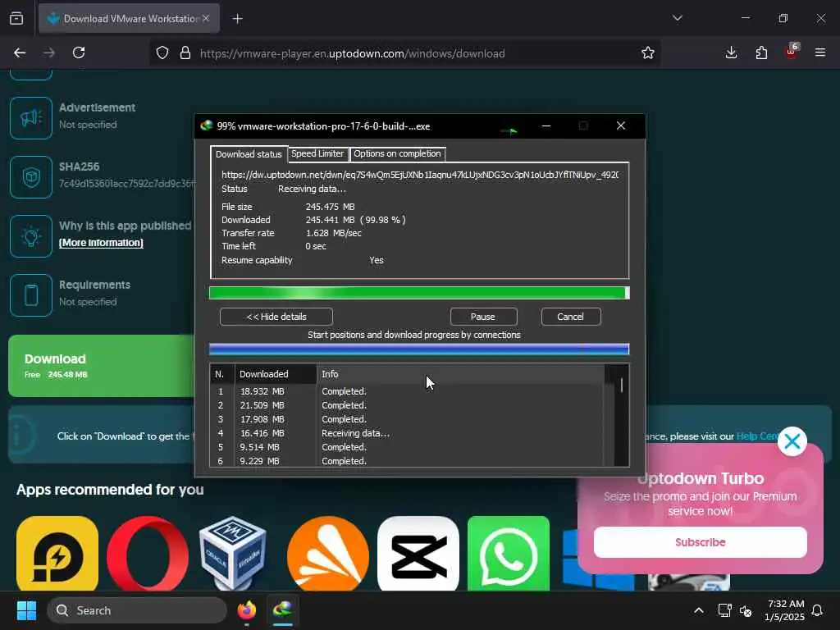
Task: Open the notification bell in the taskbar
Action: coord(817,610)
